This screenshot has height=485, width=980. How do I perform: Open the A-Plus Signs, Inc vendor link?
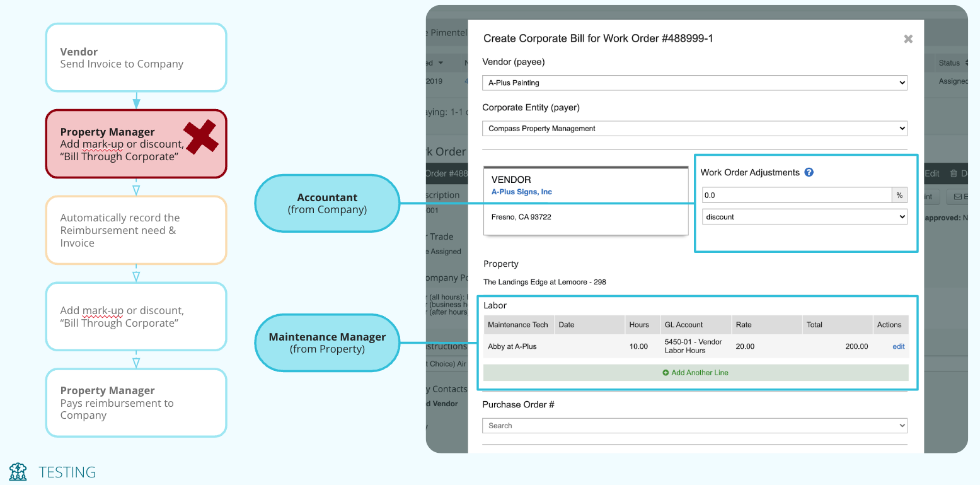pos(522,192)
